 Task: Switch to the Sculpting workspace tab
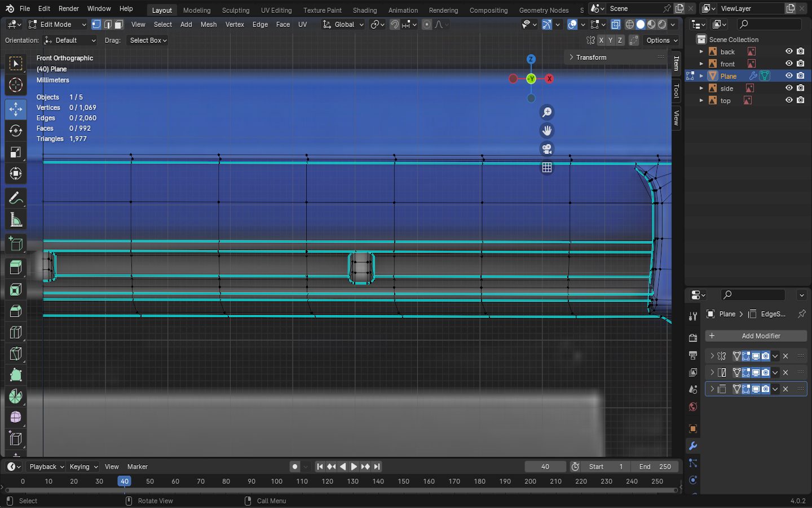235,10
